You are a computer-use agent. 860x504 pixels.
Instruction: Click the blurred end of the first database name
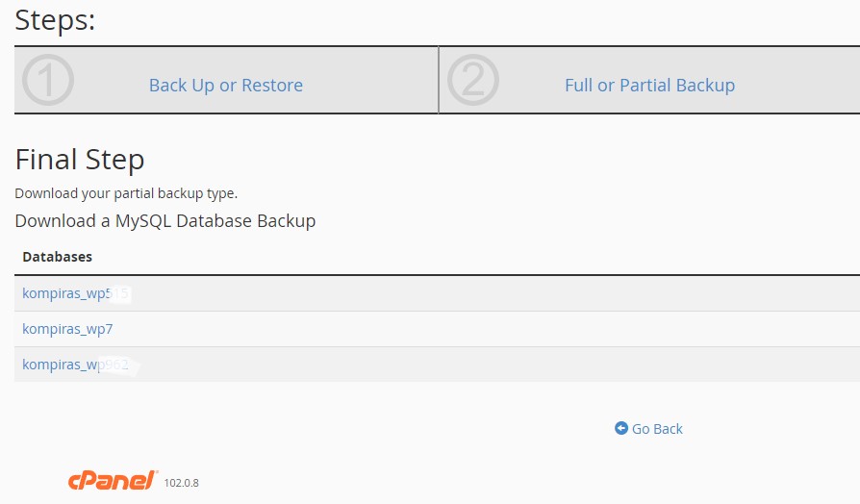(120, 293)
